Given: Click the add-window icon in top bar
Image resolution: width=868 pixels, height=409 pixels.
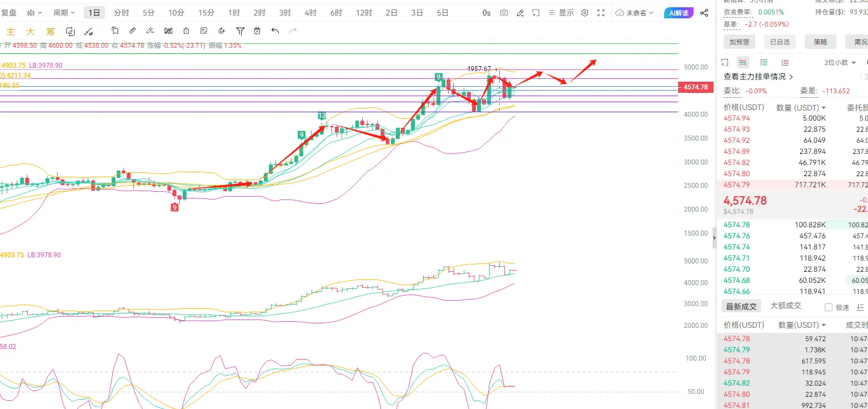Looking at the screenshot, I should click(x=536, y=13).
